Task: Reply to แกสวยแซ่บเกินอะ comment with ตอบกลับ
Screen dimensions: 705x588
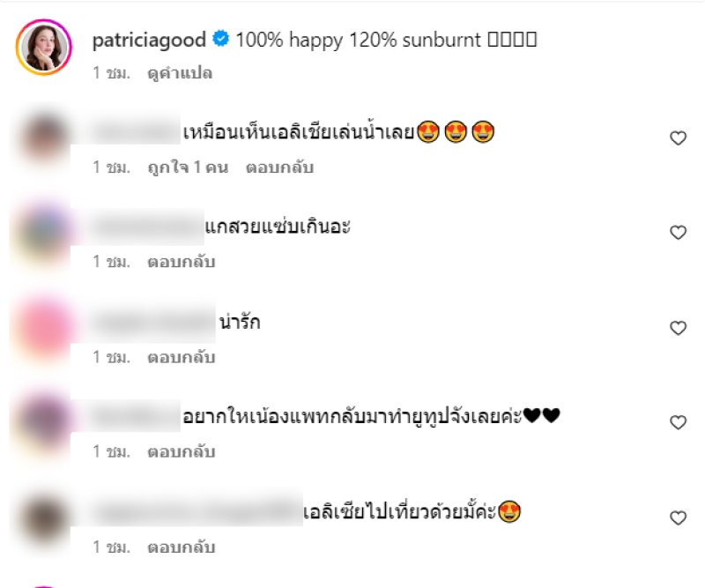Action: [182, 262]
